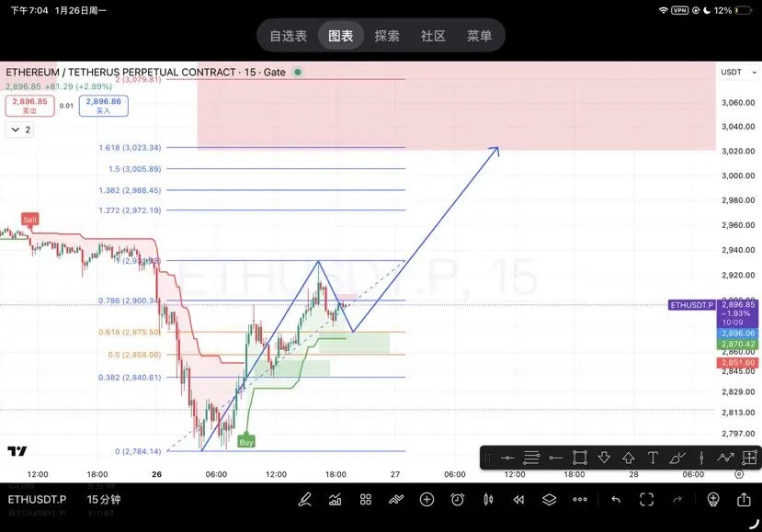Select the arrow mark down tool

tap(604, 458)
